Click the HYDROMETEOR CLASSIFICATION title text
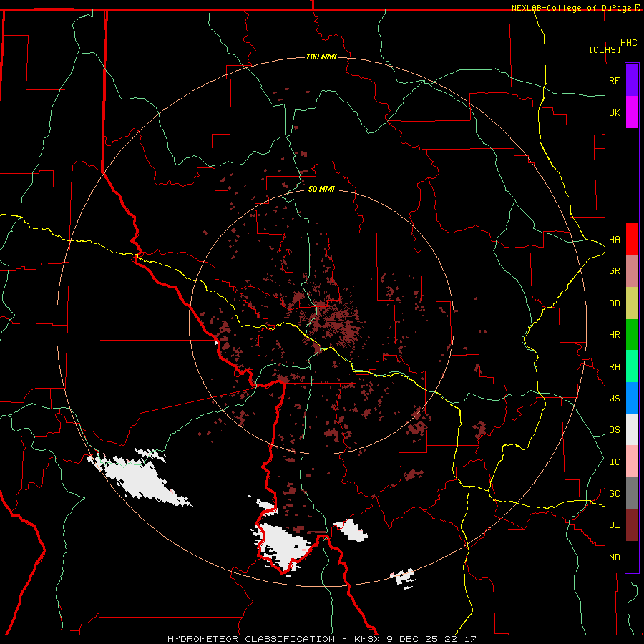This screenshot has height=644, width=644. pyautogui.click(x=251, y=639)
